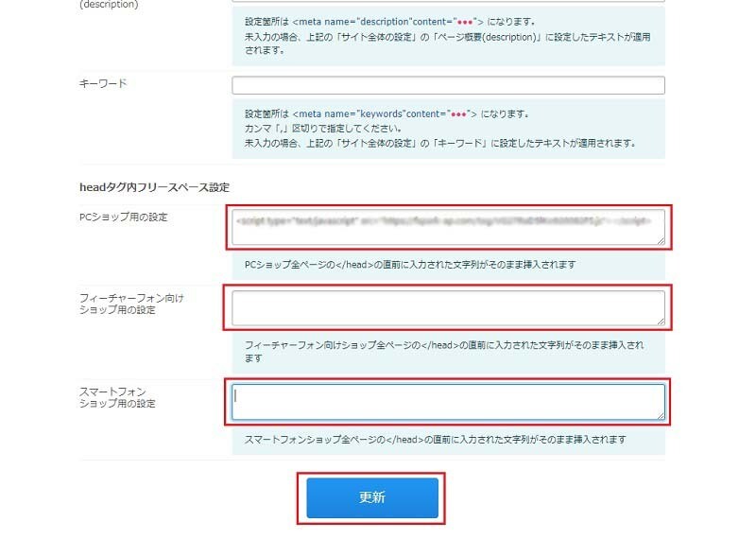This screenshot has height=557, width=756.
Task: Click the フィーチャーフォン向けショップ全ページ help text
Action: click(x=444, y=352)
